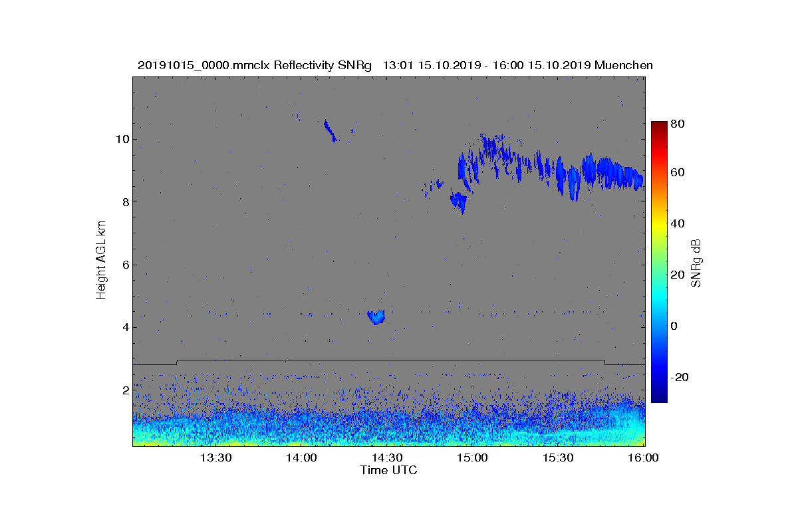Click the colorbar tick label 80
The height and width of the screenshot is (532, 798).
click(x=678, y=124)
